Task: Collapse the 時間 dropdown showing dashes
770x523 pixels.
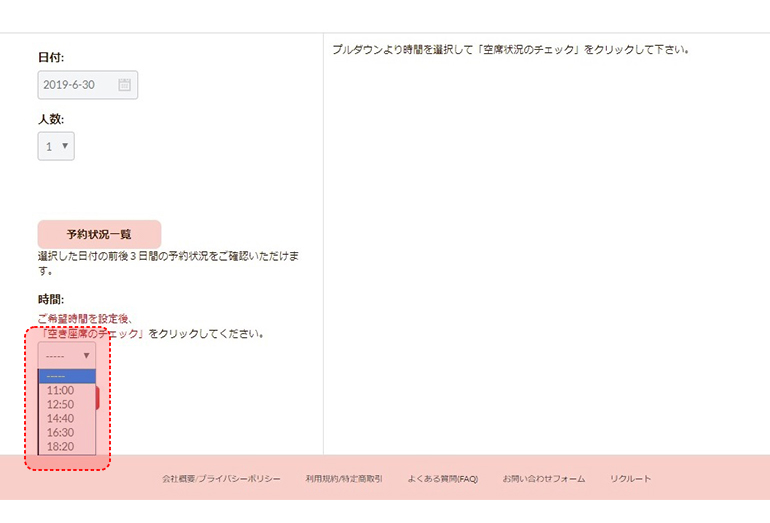Action: tap(67, 355)
